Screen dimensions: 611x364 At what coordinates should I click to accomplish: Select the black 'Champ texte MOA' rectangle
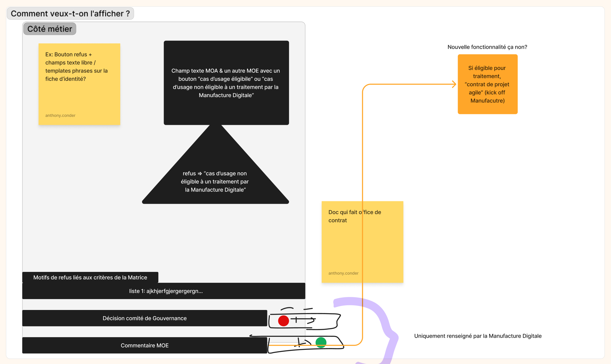point(226,83)
